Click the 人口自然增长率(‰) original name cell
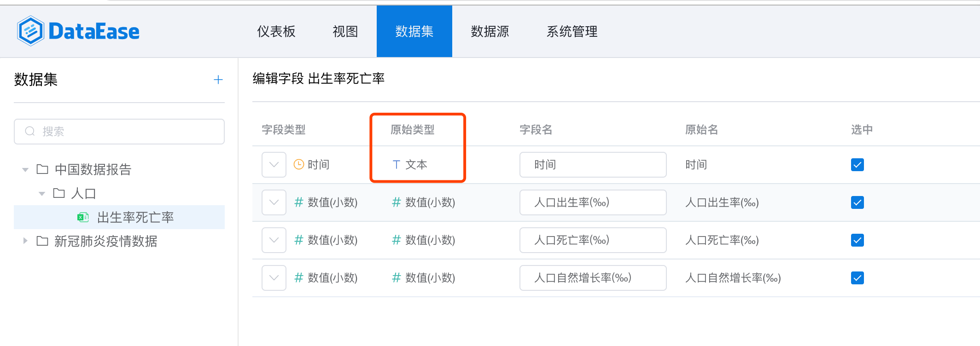Screen dimensions: 980x346 tap(733, 278)
